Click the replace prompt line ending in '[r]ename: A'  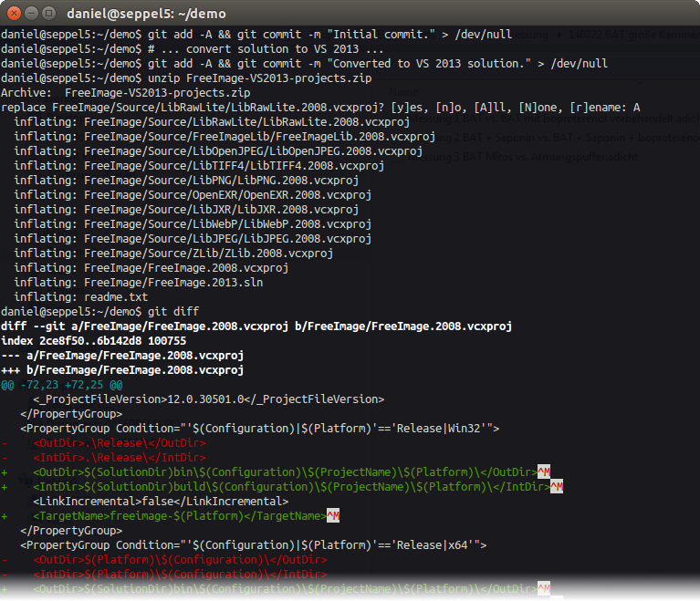[x=320, y=108]
